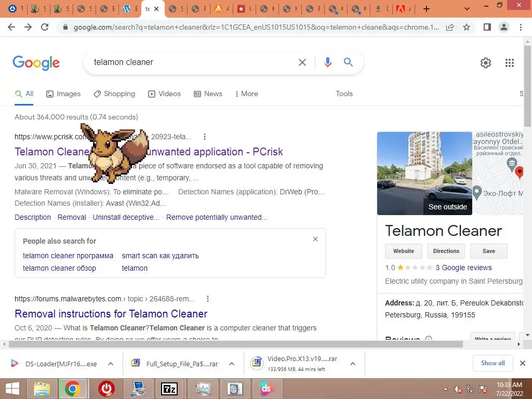The height and width of the screenshot is (399, 532).
Task: Open the Removal sitelink
Action: [72, 218]
